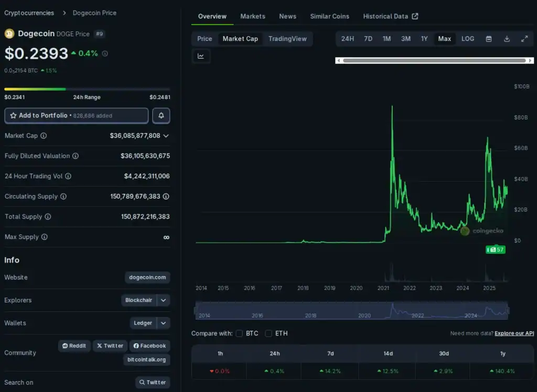Screen dimensions: 537x392
Task: Click the horizontal scrollbar thumb above chart
Action: [x=434, y=61]
